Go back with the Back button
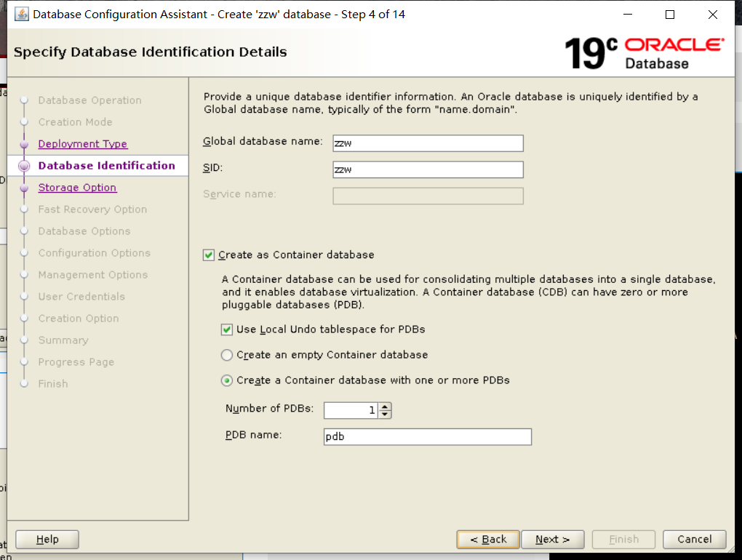This screenshot has height=560, width=742. tap(488, 539)
